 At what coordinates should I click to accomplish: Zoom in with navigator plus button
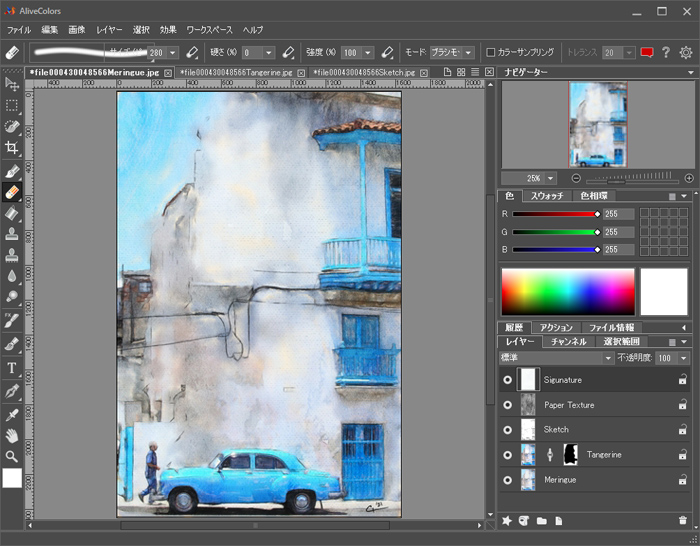click(x=689, y=179)
